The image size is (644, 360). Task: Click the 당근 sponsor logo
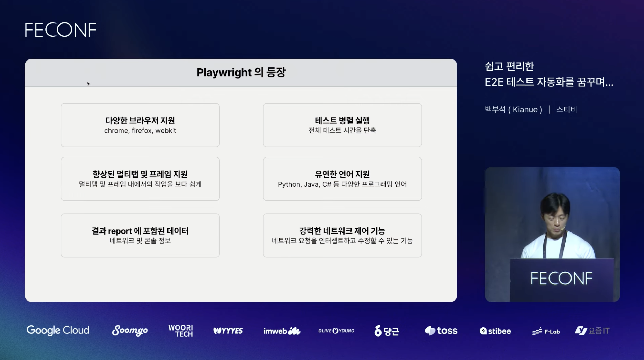387,331
